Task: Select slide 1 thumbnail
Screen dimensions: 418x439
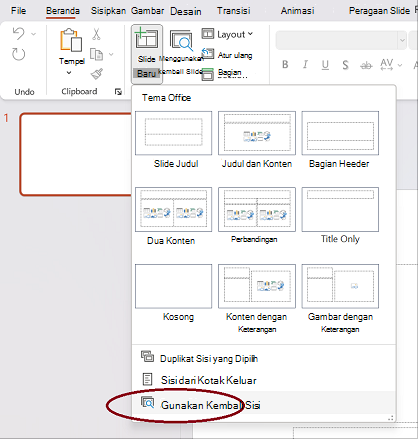Action: [x=76, y=154]
